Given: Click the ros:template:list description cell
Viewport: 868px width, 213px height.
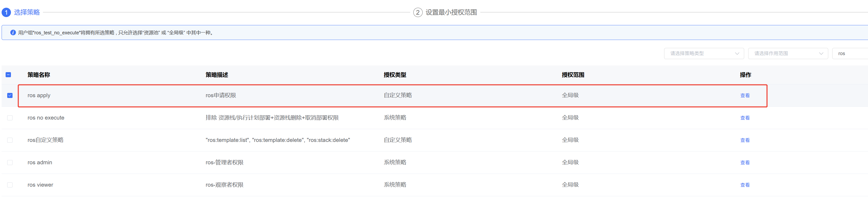Looking at the screenshot, I should pyautogui.click(x=278, y=140).
